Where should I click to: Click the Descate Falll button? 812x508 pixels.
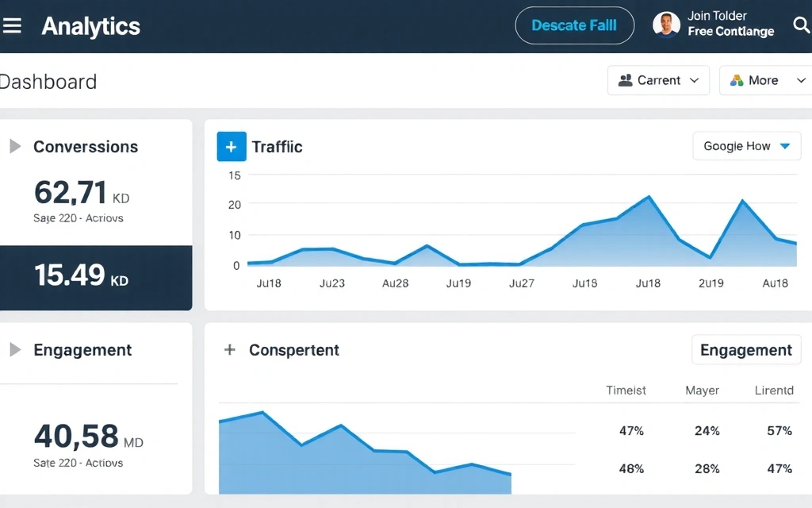click(x=574, y=25)
